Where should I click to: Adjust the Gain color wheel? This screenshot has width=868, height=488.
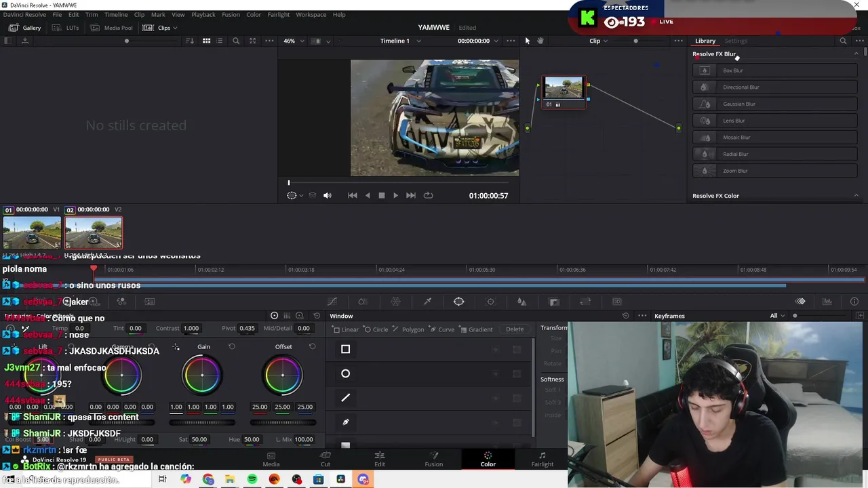click(202, 375)
